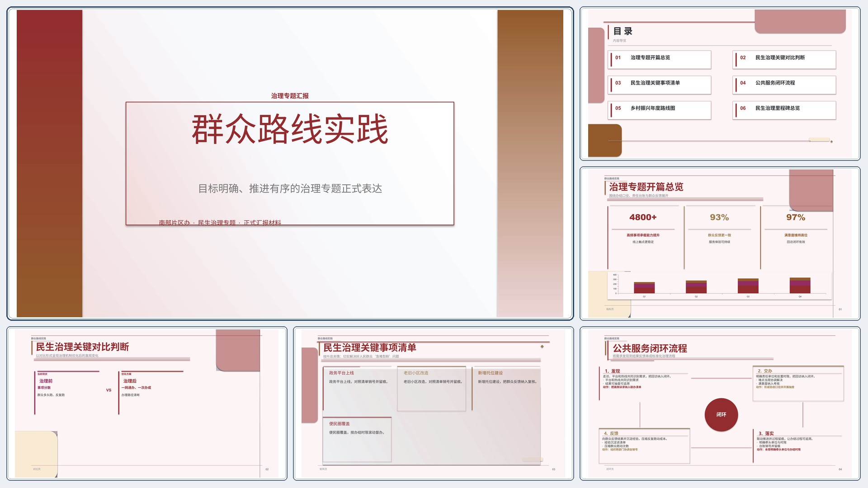This screenshot has width=868, height=488.
Task: Click contents entry 03 民生治理关键事项清单
Action: [x=660, y=85]
